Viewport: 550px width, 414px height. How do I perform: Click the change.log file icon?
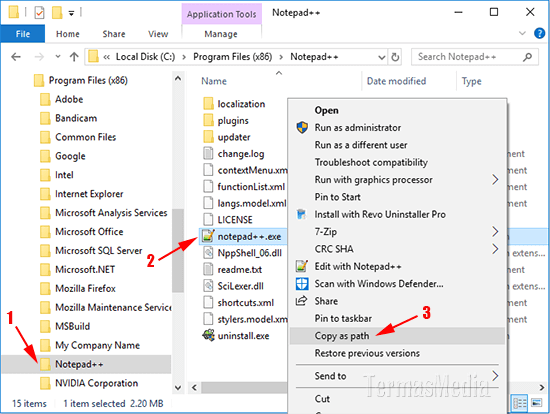pyautogui.click(x=208, y=153)
